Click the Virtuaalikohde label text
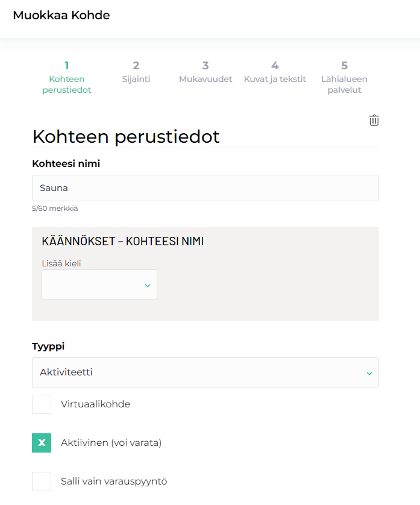 tap(95, 404)
